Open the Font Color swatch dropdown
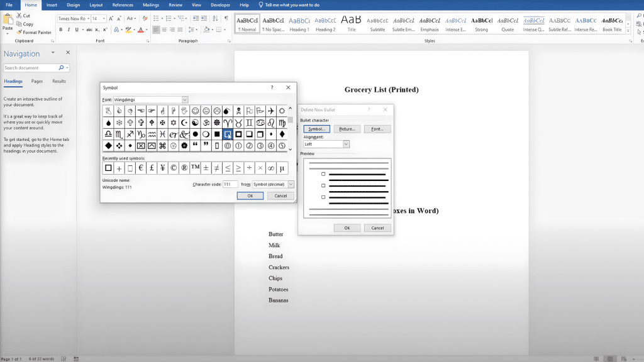Image resolution: width=644 pixels, height=362 pixels. coord(147,30)
